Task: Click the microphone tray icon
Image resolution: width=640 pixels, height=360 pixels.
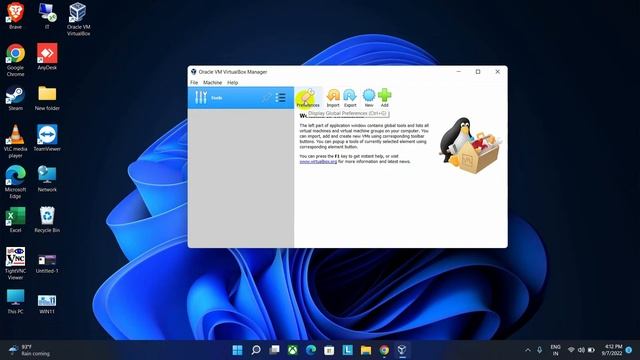Action: 540,350
